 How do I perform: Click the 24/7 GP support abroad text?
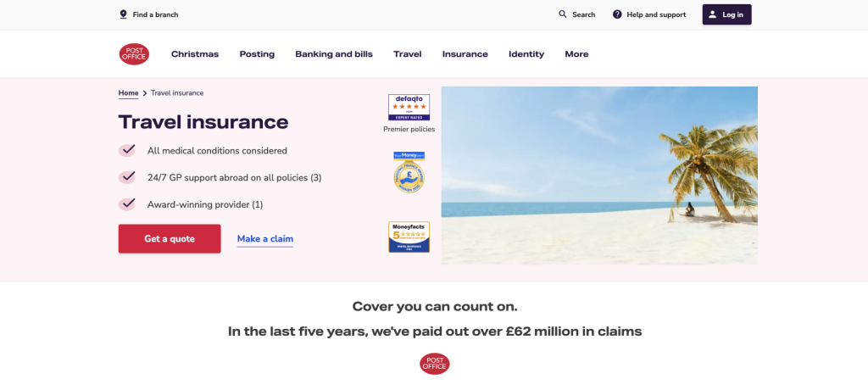click(x=234, y=178)
